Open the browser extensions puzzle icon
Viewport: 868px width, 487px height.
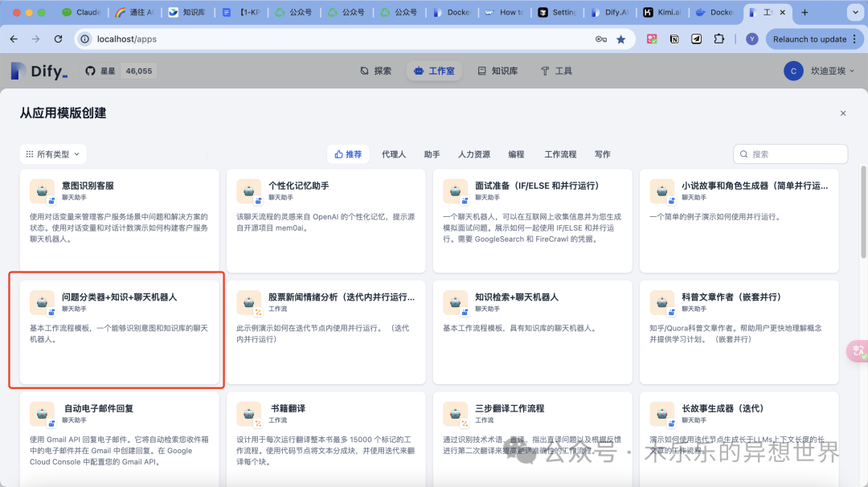[719, 39]
